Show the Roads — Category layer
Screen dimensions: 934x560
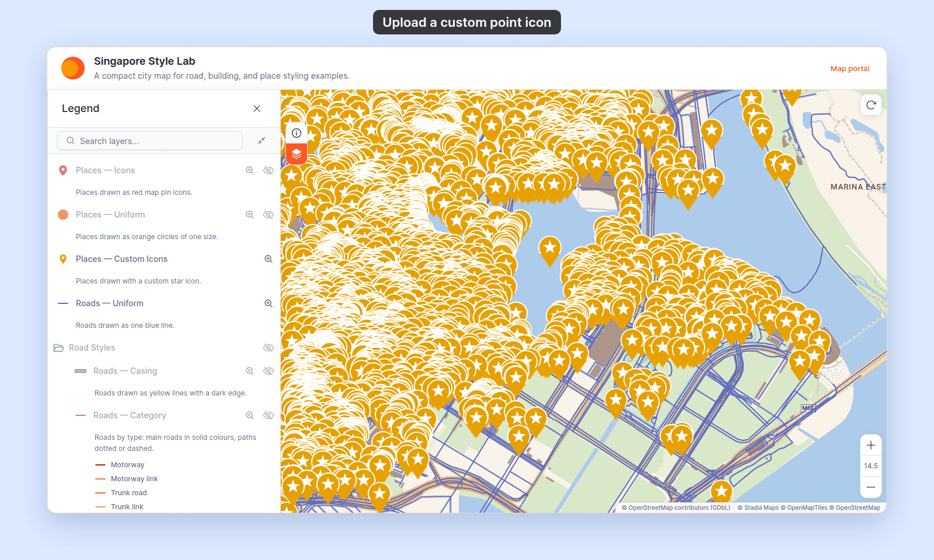tap(269, 415)
